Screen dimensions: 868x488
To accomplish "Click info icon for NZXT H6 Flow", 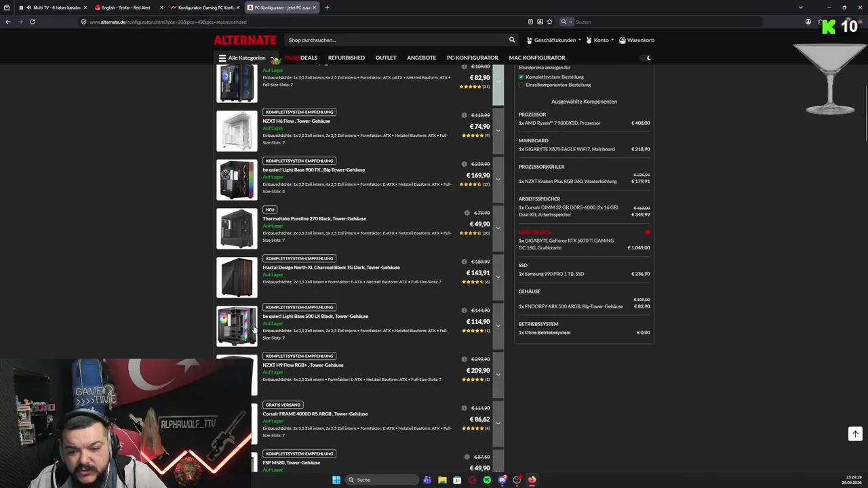I will pyautogui.click(x=464, y=115).
